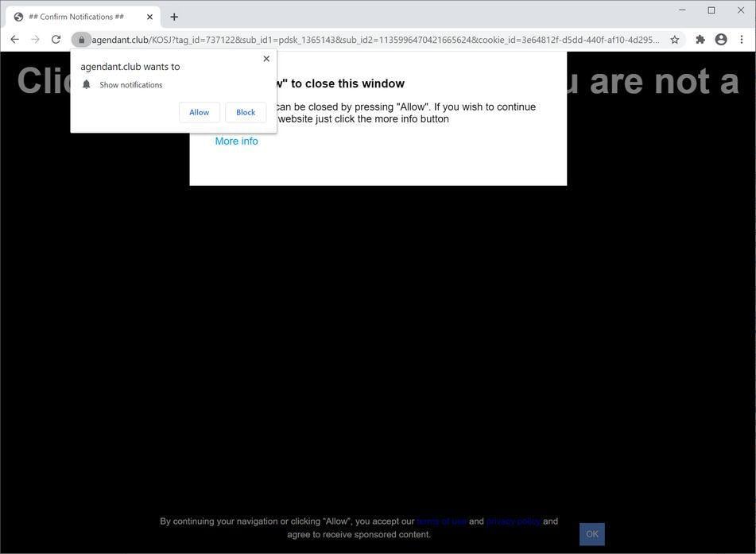
Task: Click the Allow button in the permission dialog
Action: (198, 112)
